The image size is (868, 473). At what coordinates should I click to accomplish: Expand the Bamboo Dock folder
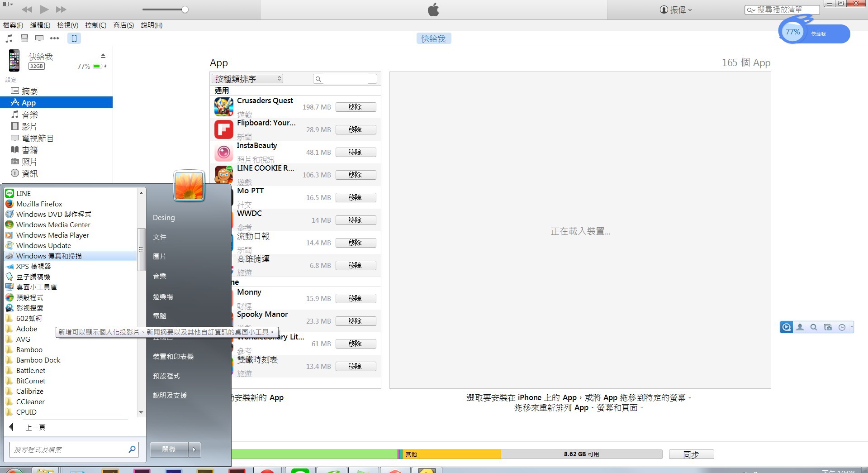tap(70, 360)
